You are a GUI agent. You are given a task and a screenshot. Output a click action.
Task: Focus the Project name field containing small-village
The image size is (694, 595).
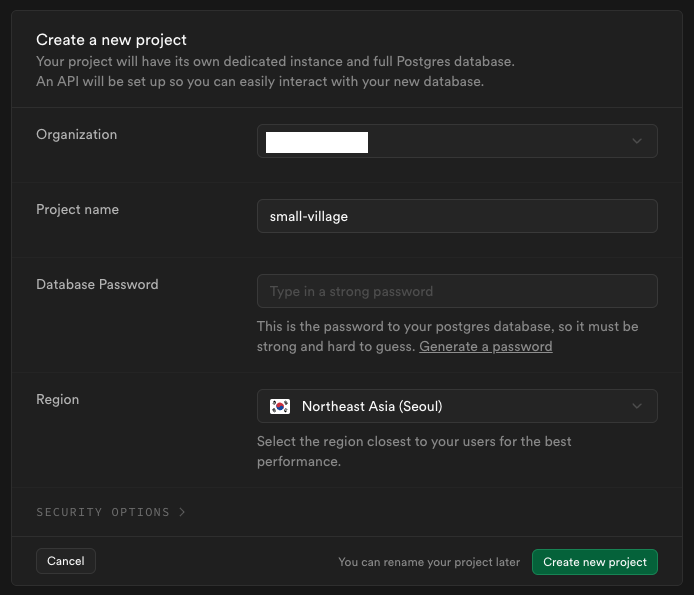tap(457, 216)
